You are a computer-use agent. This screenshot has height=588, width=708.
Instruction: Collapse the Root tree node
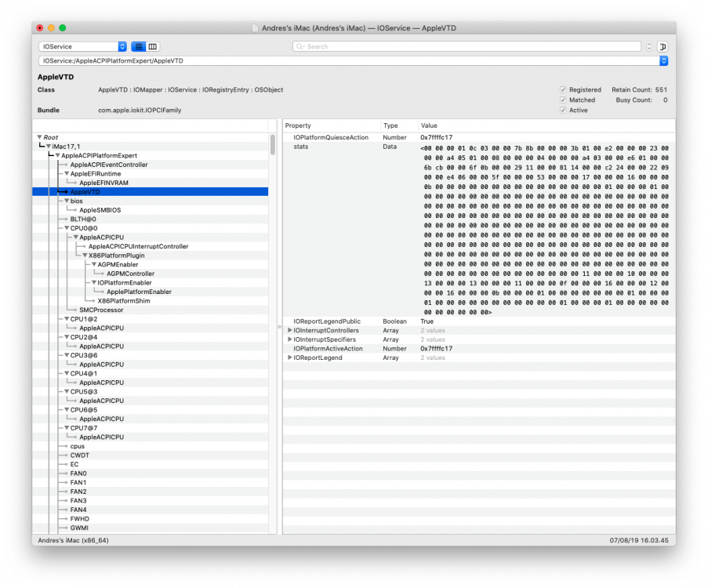pos(40,137)
